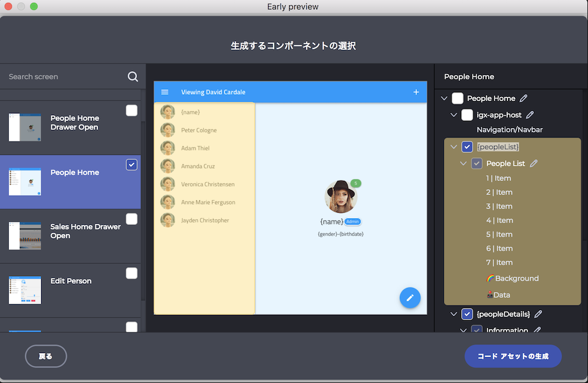Click the 戻る back button
This screenshot has height=383, width=588.
tap(46, 356)
